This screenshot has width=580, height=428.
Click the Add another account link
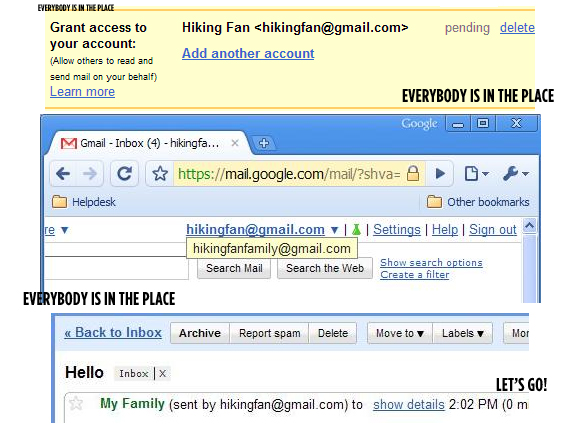(x=248, y=54)
